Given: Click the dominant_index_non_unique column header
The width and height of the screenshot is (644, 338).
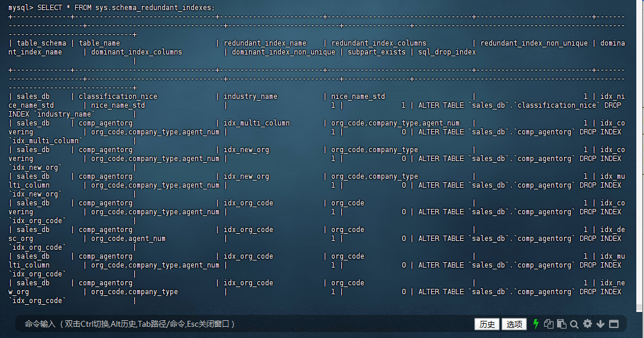Looking at the screenshot, I should [x=283, y=52].
